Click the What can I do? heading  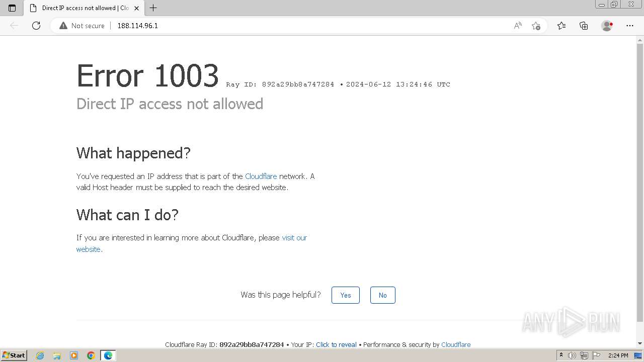point(127,215)
